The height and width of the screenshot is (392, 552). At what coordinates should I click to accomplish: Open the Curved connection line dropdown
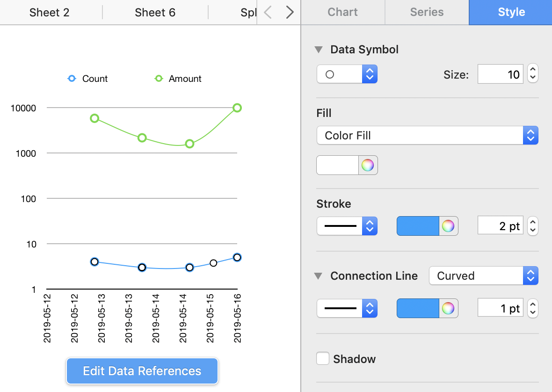(x=483, y=276)
